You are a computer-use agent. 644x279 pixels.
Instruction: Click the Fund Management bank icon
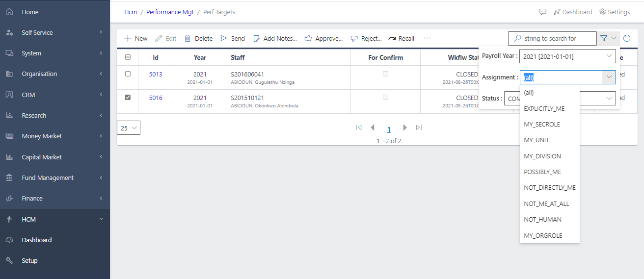[x=9, y=178]
